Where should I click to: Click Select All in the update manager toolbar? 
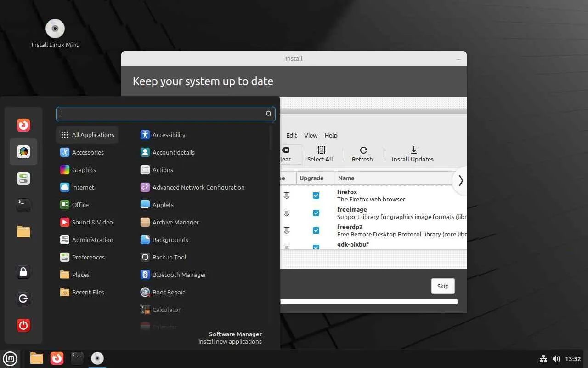(320, 154)
